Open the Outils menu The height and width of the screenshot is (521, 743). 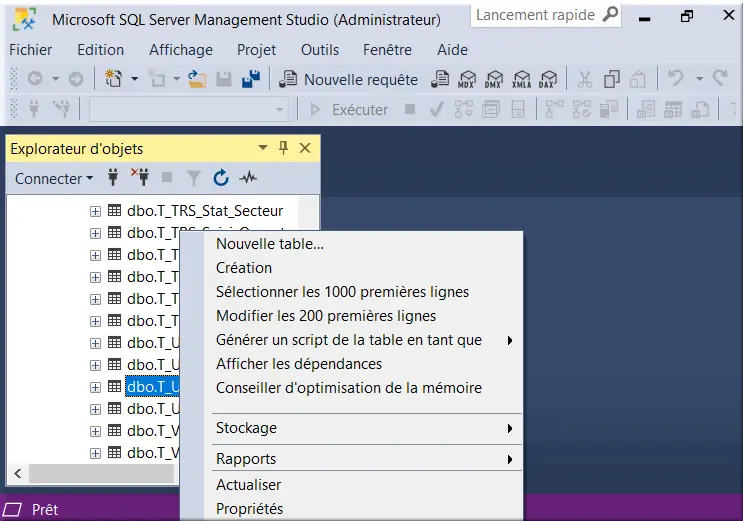click(320, 50)
